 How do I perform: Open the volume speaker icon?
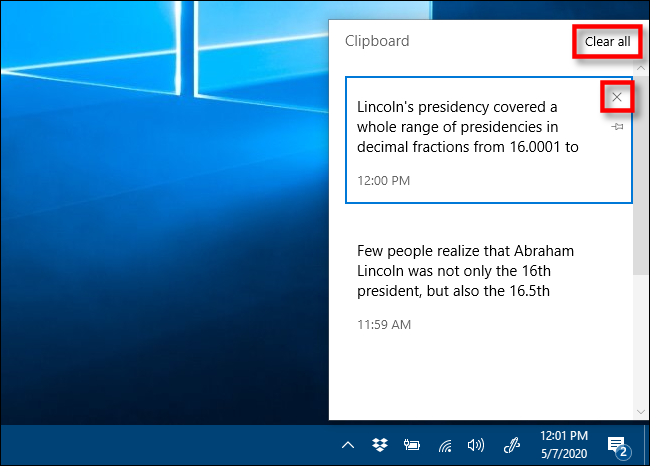(x=476, y=445)
